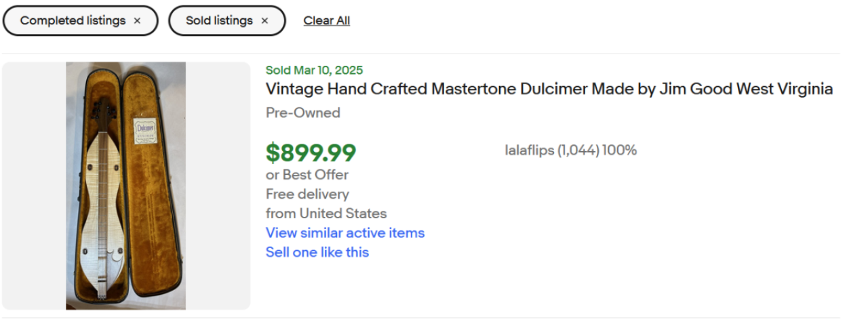Image resolution: width=868 pixels, height=326 pixels.
Task: Click the Dulcimer label inside the case lid
Action: 146,130
